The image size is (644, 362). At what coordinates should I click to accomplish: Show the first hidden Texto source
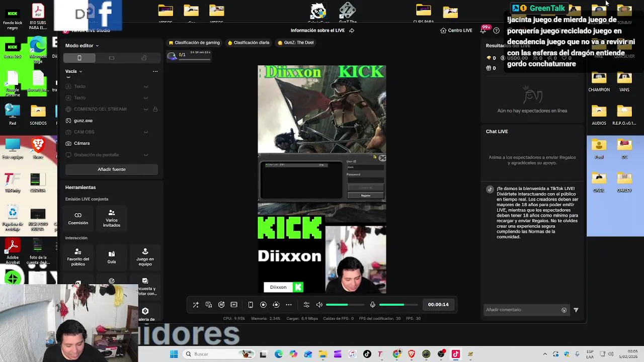pos(146,86)
